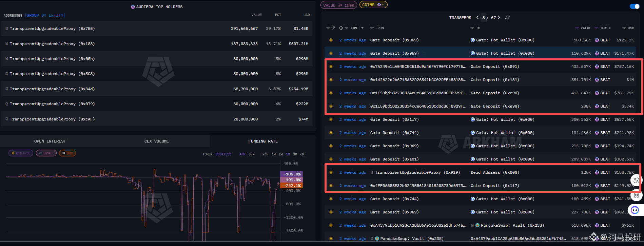Open the COINS filter dropdown
Viewport: 644px width, 246px height.
(x=373, y=5)
